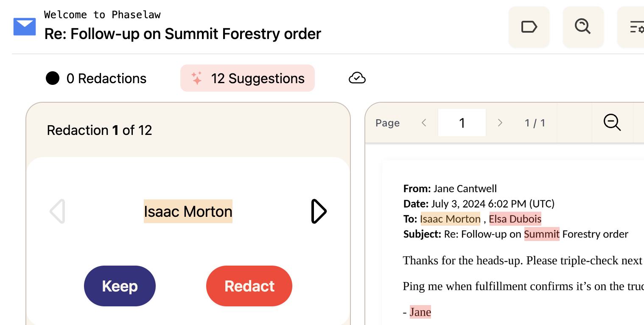Click the Welcome to Phaselaw text

(x=102, y=15)
